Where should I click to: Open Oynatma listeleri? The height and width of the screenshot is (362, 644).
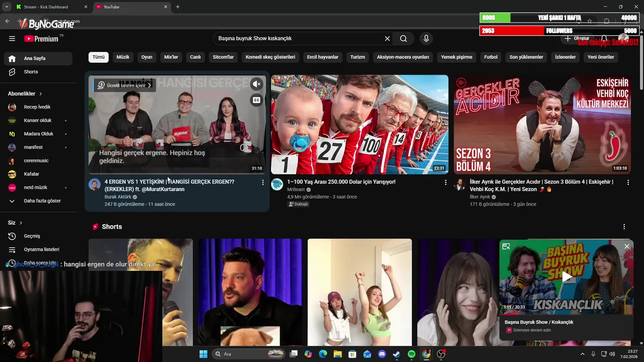tap(38, 249)
